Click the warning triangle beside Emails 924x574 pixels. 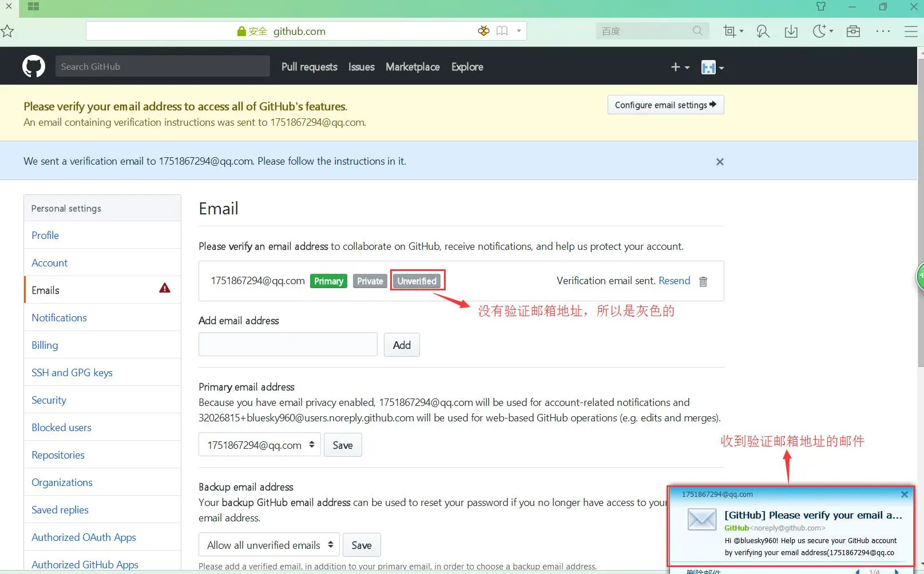[165, 288]
